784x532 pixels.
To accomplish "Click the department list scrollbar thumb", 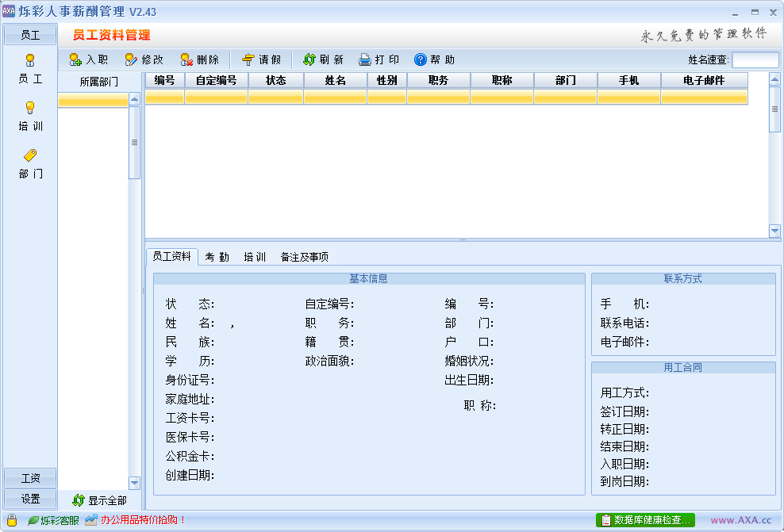I will pyautogui.click(x=134, y=143).
